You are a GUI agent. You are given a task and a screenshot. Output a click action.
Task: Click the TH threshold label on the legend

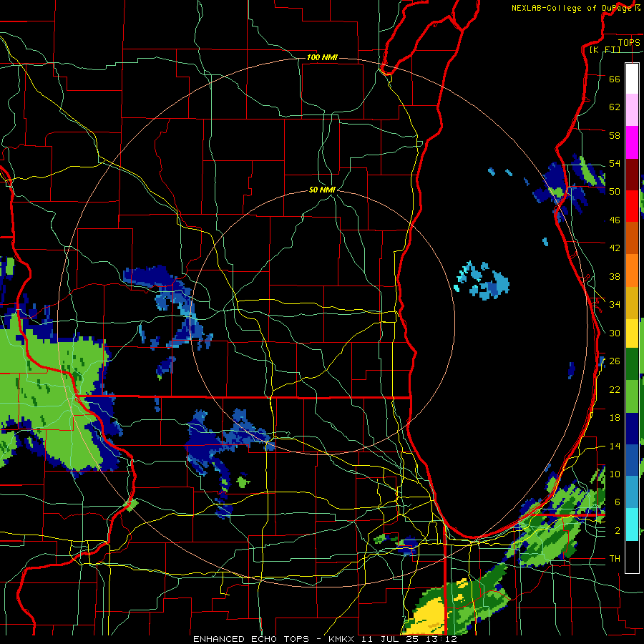pos(615,559)
